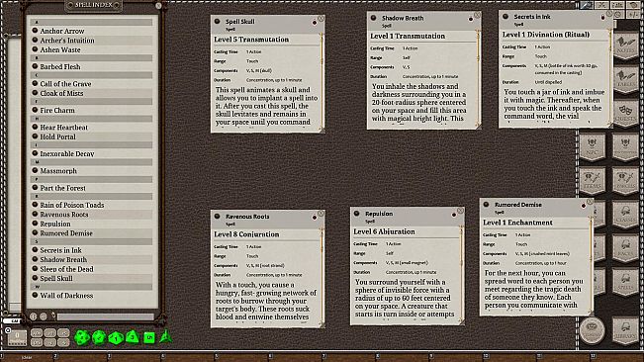The height and width of the screenshot is (362, 644).
Task: Click the link icon on Rumored Demise card
Action: point(487,204)
